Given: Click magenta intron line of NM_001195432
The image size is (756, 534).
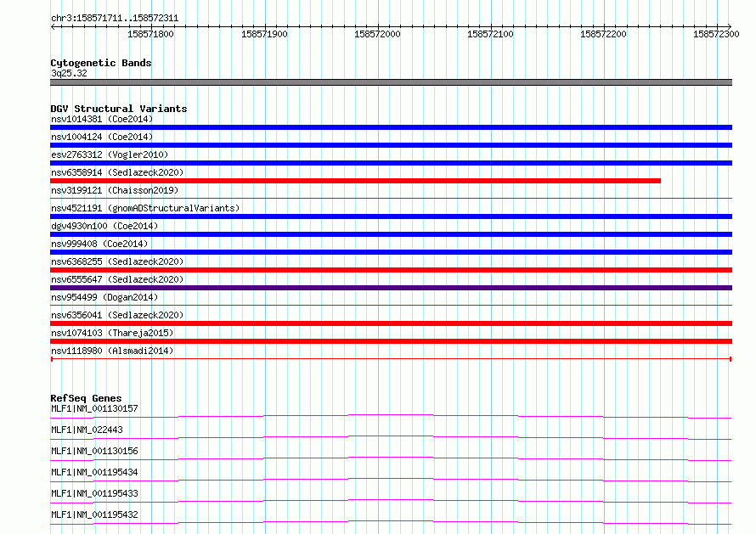Looking at the screenshot, I should [391, 521].
